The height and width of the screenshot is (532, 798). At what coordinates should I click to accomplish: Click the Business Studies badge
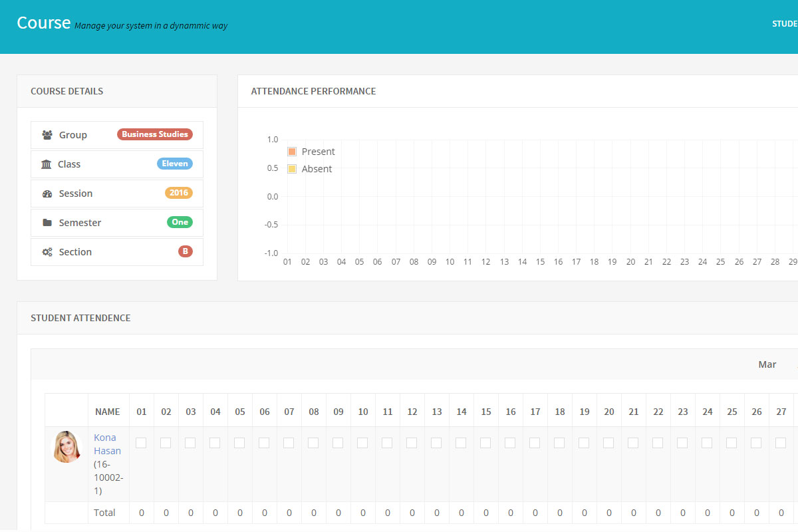155,134
